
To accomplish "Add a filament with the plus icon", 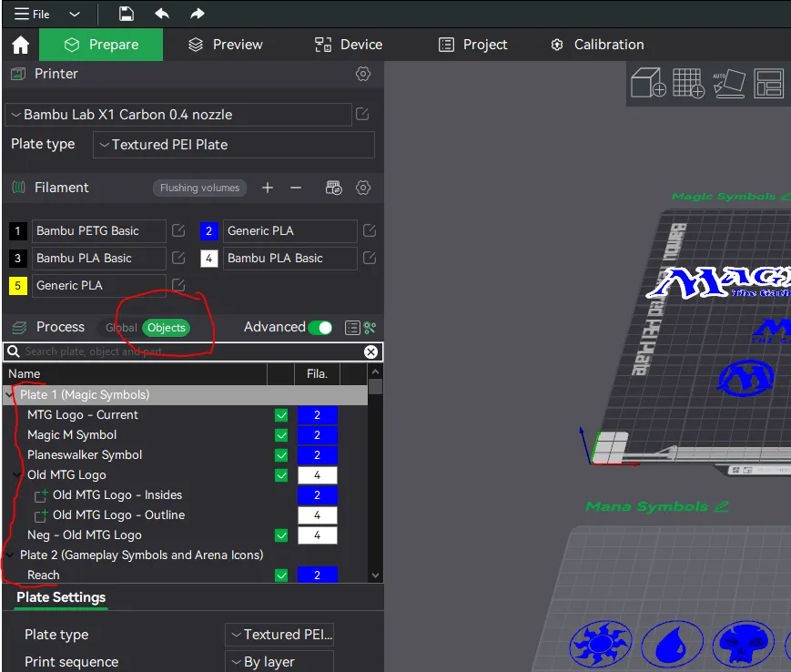I will pos(268,188).
